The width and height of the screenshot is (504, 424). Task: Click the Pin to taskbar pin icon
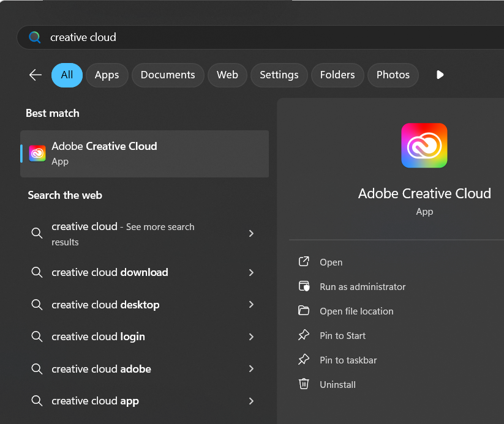tap(304, 359)
